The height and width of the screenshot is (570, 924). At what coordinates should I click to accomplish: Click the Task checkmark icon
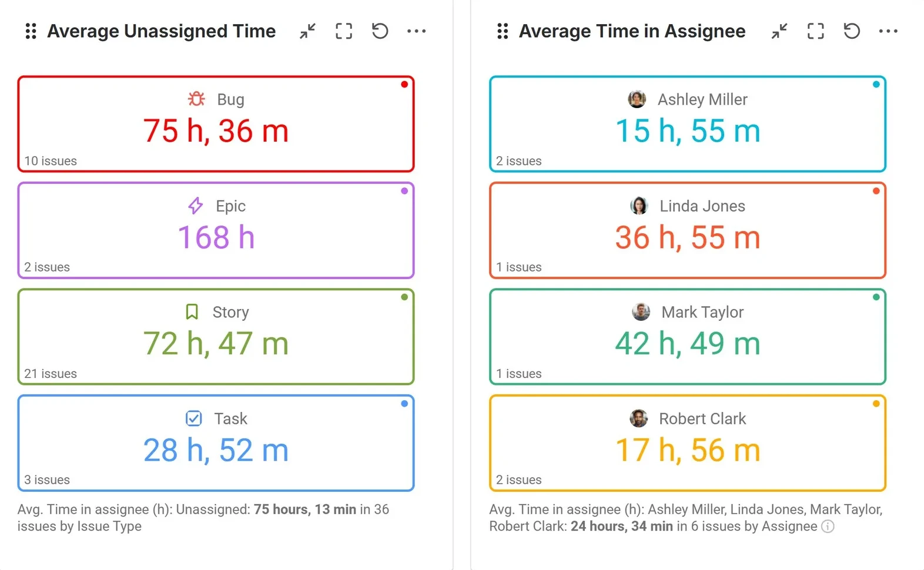tap(194, 418)
